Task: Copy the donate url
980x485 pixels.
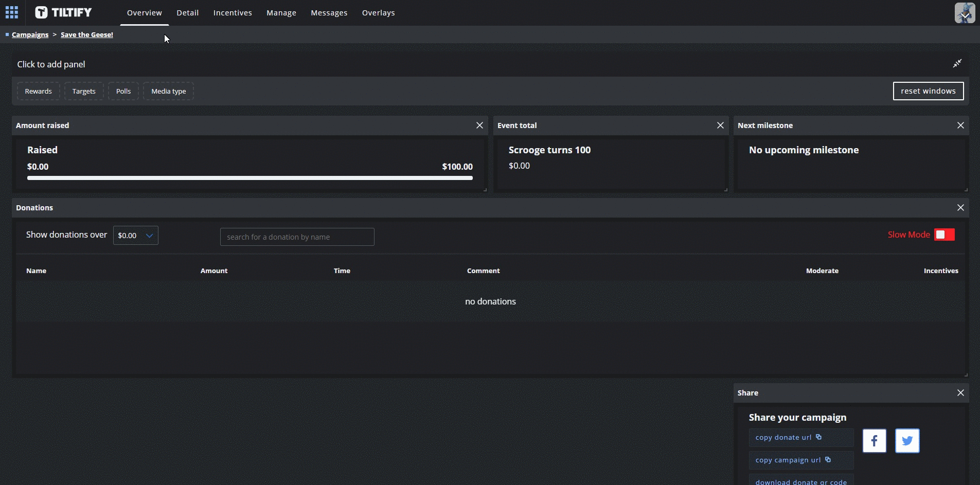Action: click(801, 438)
